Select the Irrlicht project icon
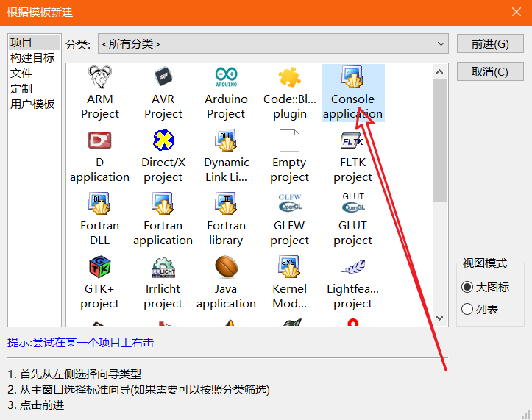 (163, 267)
